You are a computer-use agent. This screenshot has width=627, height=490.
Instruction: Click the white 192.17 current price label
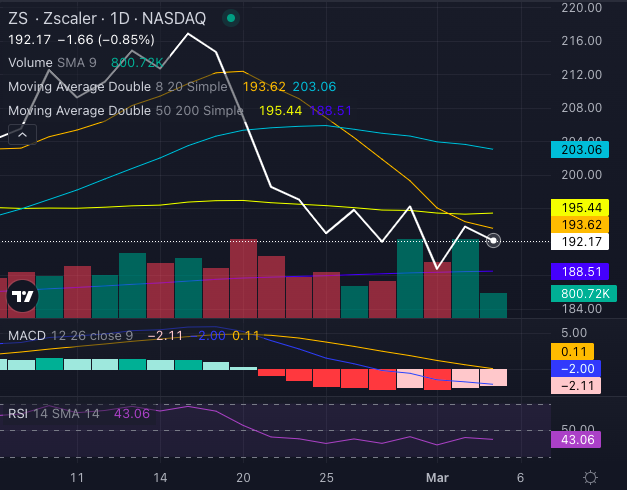pos(577,241)
